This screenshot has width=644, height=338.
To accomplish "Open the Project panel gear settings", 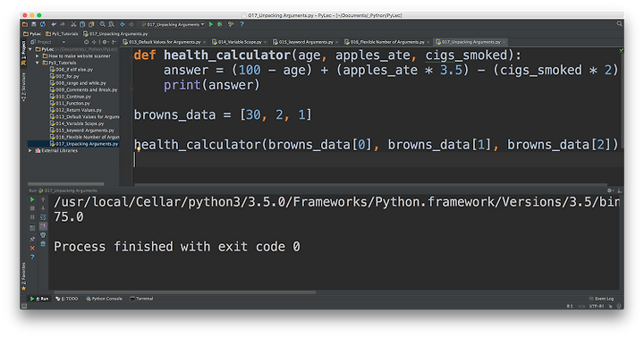I will 106,42.
